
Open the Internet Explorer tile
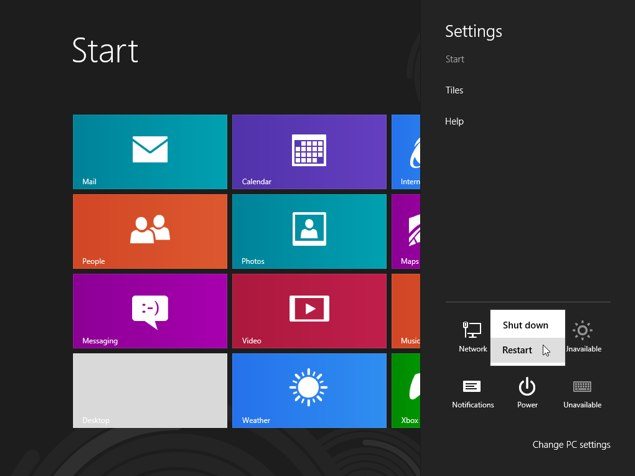point(406,152)
